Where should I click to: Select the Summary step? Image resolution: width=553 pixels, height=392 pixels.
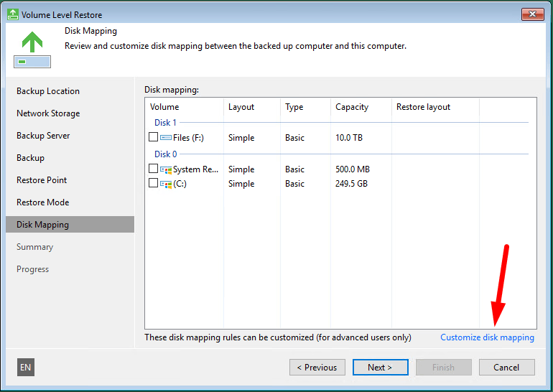coord(34,247)
